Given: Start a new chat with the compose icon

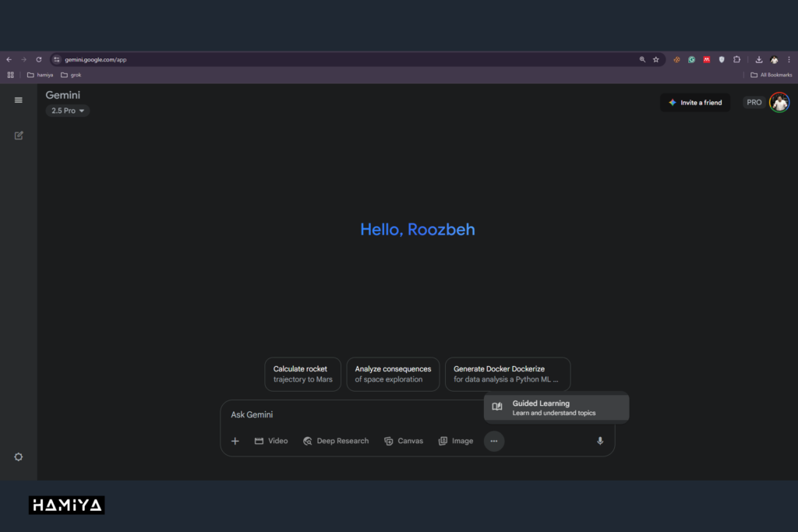Looking at the screenshot, I should click(19, 136).
